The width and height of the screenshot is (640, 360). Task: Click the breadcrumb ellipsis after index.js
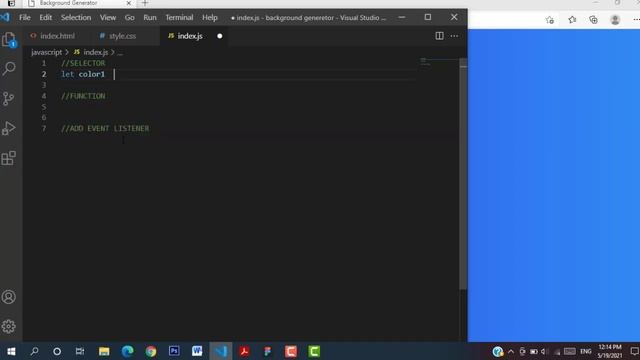tap(120, 52)
